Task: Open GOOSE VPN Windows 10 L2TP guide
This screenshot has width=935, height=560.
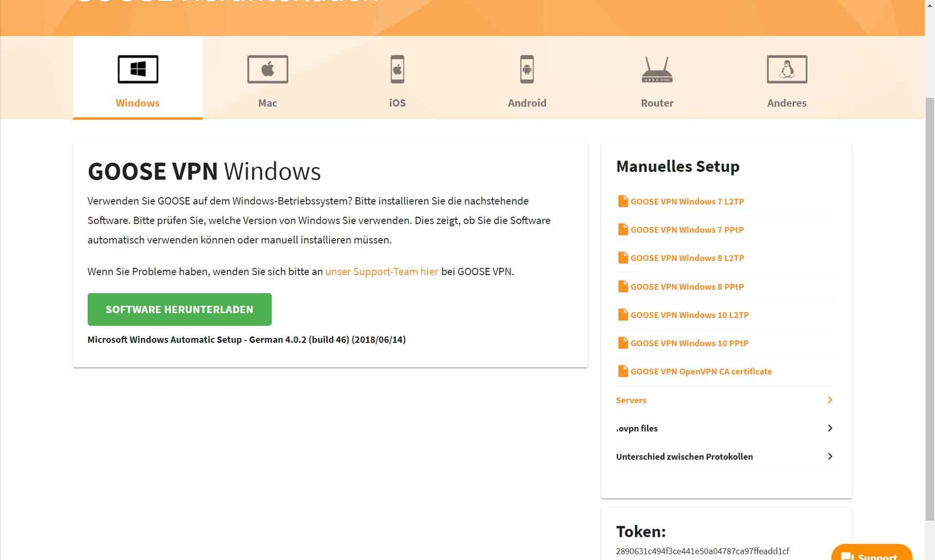Action: coord(690,315)
